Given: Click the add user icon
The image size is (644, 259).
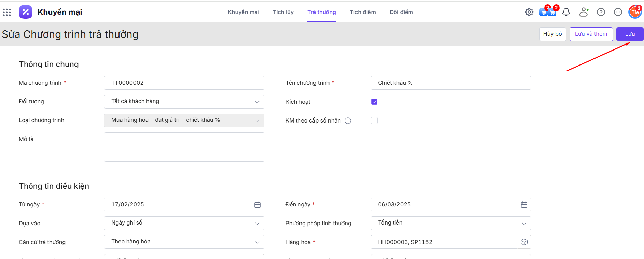Looking at the screenshot, I should 584,12.
